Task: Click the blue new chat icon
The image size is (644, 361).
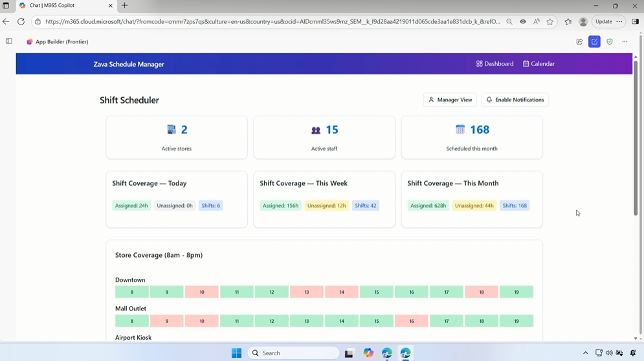Action: tap(594, 41)
